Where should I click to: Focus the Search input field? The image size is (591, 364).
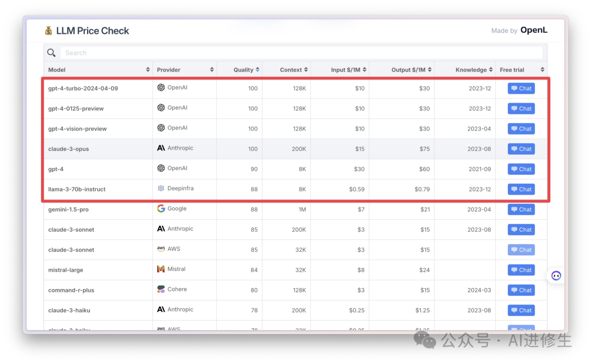pyautogui.click(x=301, y=52)
